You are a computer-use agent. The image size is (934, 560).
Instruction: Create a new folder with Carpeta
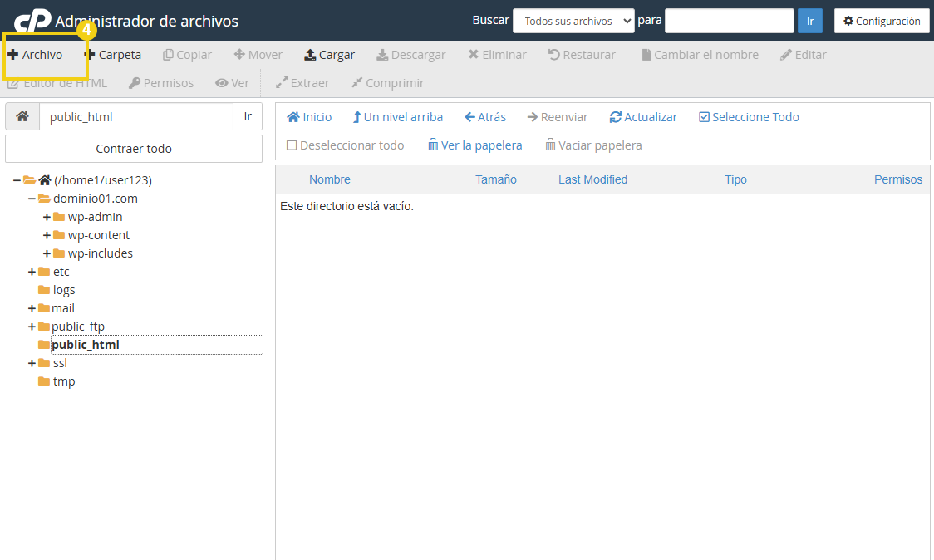pos(113,55)
